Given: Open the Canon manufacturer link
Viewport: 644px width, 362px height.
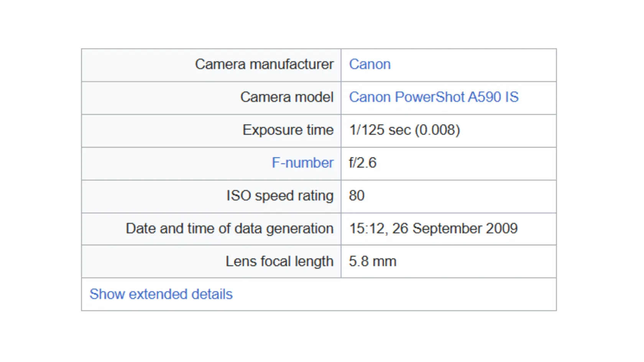Looking at the screenshot, I should click(x=370, y=64).
